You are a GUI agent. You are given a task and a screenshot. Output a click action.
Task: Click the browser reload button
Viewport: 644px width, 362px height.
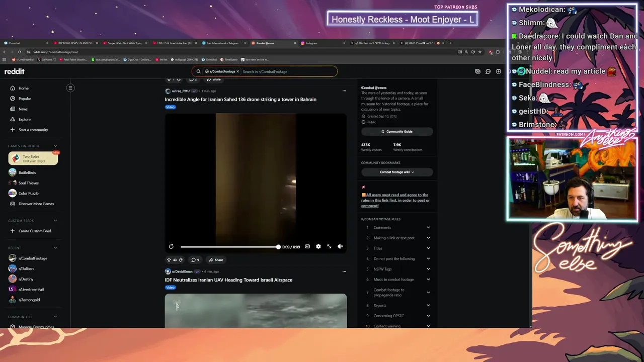coord(20,52)
